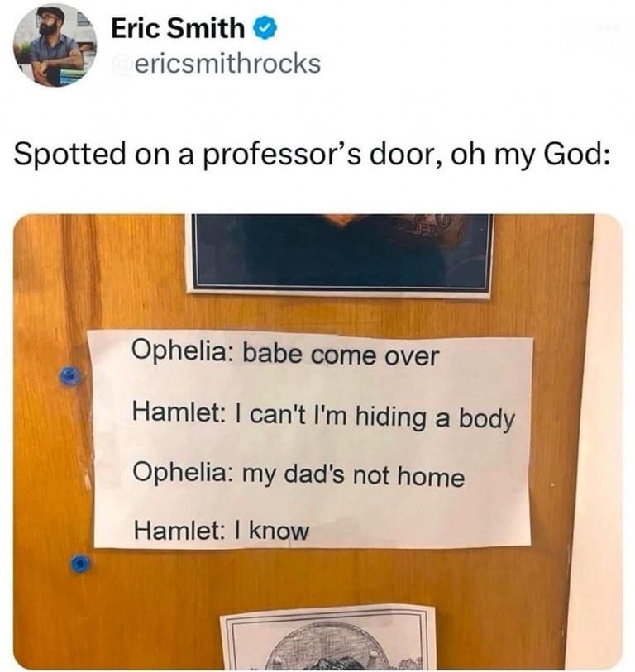The width and height of the screenshot is (635, 672).
Task: Click the line "Hamlet: I can't I'm hiding a body"
Action: tap(324, 415)
